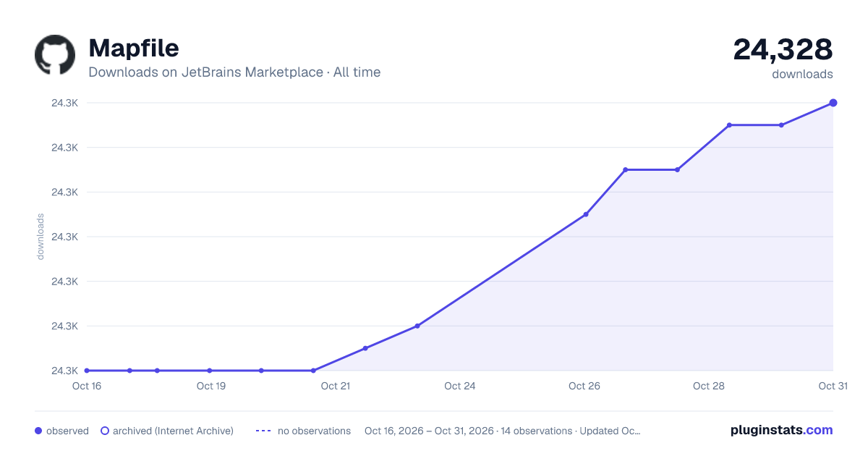Click the Oct 19 x-axis label
The width and height of the screenshot is (868, 456).
click(211, 386)
